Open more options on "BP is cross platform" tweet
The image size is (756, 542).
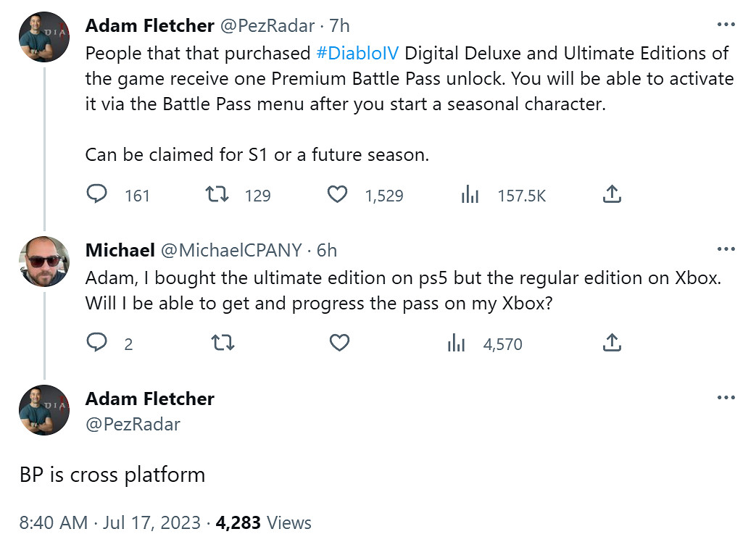pos(726,398)
